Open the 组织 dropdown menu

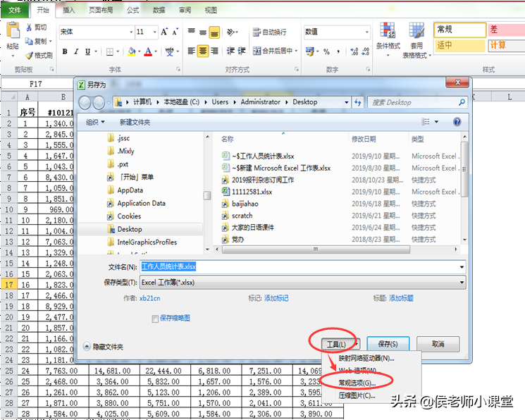pyautogui.click(x=95, y=122)
